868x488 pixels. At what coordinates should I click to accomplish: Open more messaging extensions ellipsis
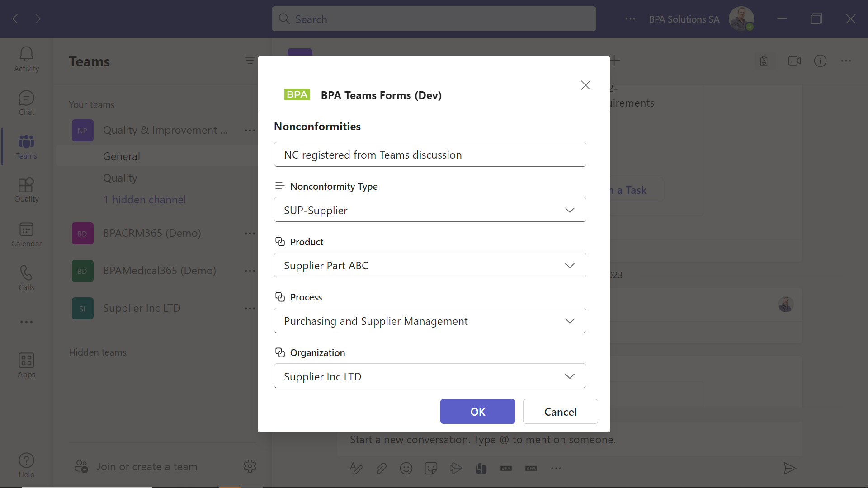[x=556, y=469]
